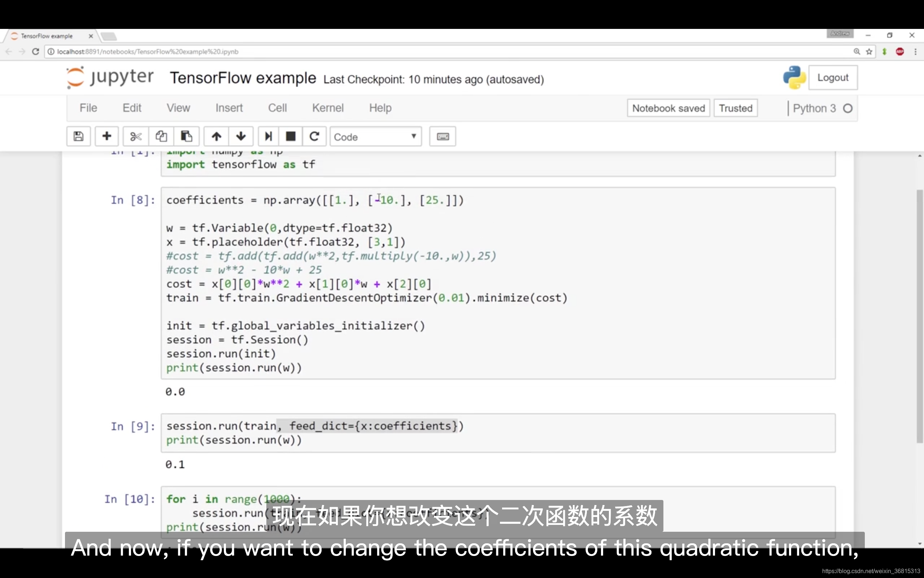This screenshot has width=924, height=578.
Task: Open the Edit menu
Action: click(132, 108)
